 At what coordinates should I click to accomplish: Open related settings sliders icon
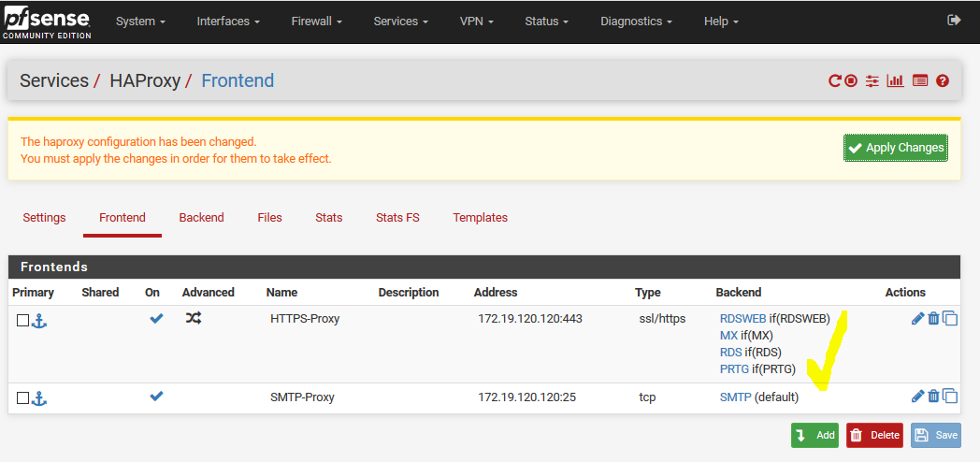pos(872,80)
